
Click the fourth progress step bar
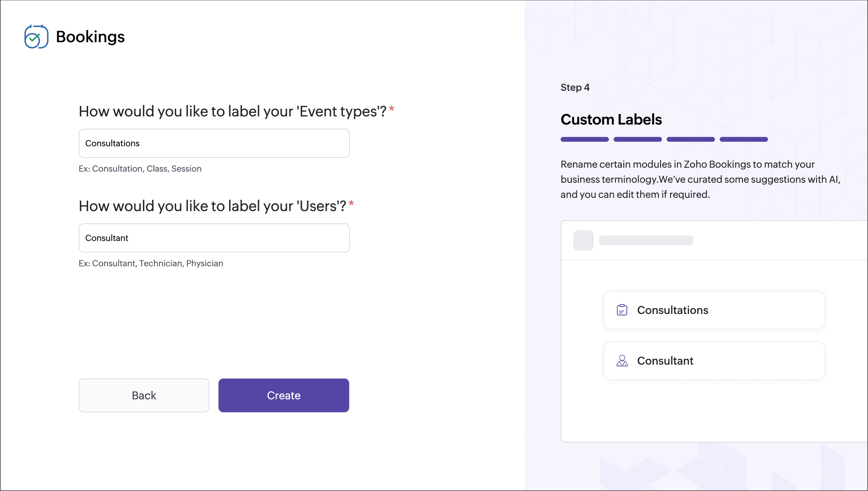click(x=743, y=139)
